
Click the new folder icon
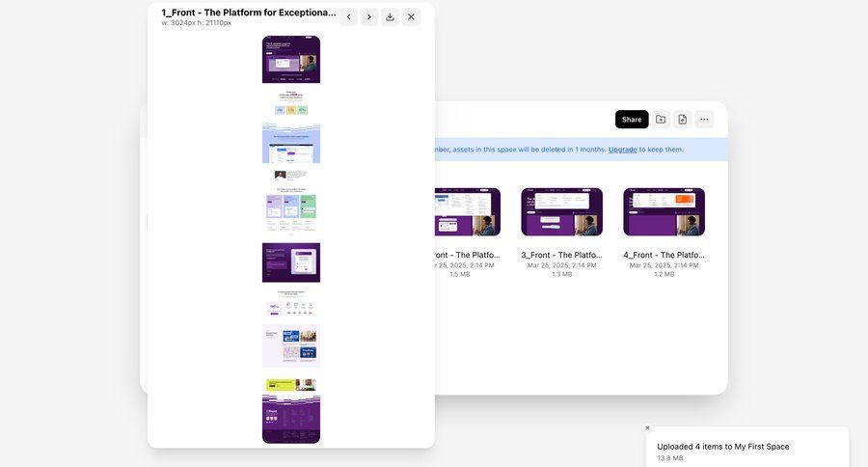pyautogui.click(x=661, y=120)
